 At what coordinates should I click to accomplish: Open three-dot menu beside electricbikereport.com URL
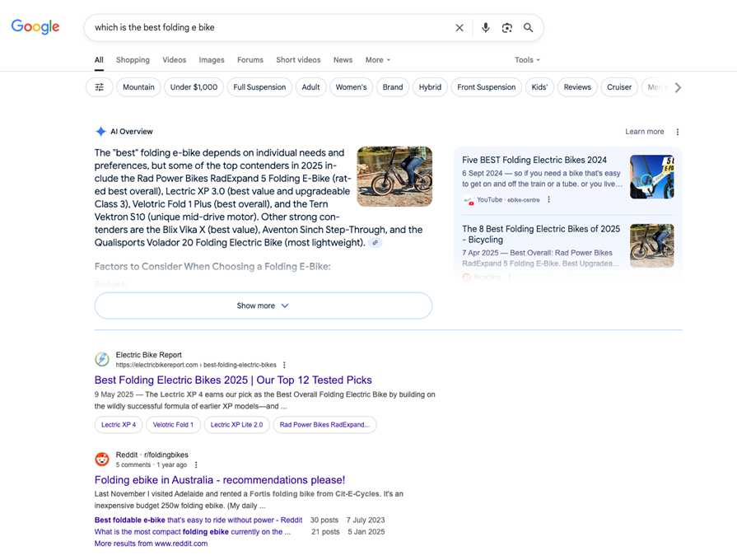(284, 365)
